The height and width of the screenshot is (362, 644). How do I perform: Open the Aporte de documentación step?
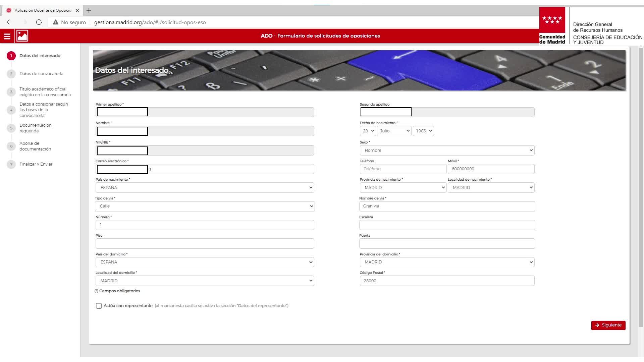pos(35,146)
